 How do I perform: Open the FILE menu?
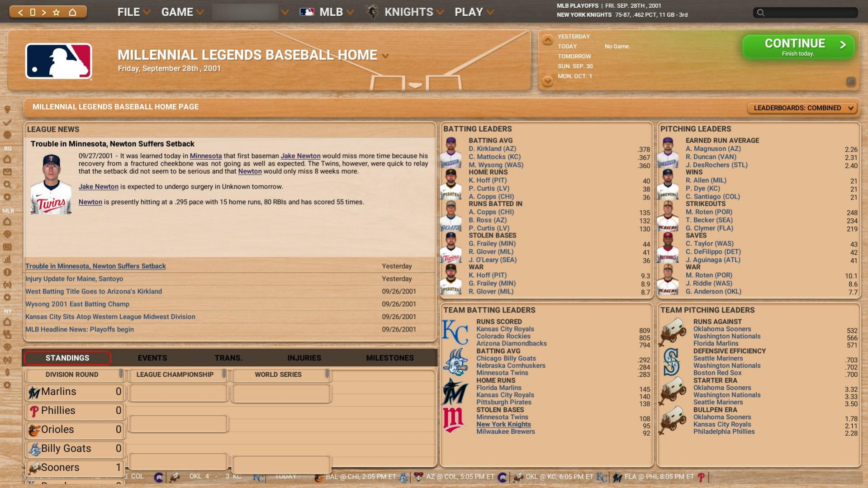tap(133, 12)
